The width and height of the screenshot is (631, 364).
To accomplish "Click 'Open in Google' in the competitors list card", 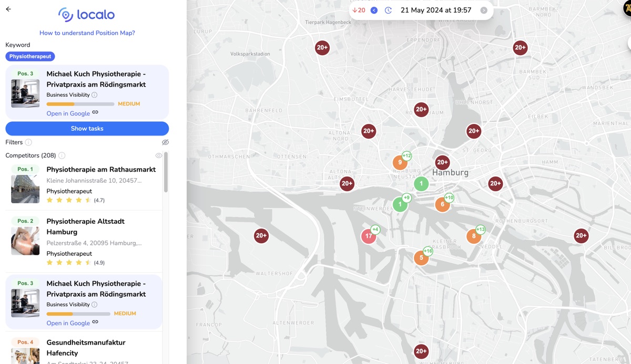I will click(68, 323).
